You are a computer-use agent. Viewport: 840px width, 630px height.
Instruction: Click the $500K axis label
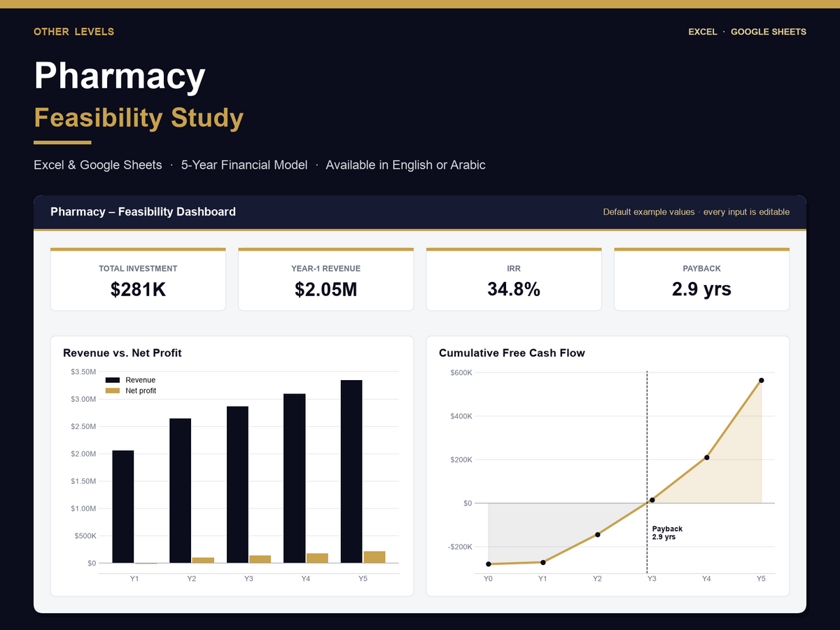click(85, 536)
